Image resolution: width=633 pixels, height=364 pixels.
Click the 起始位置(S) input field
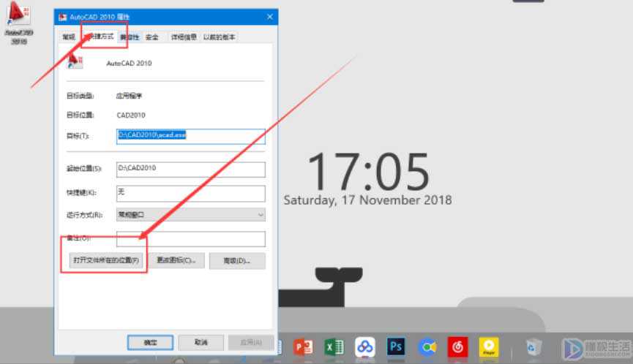point(191,170)
